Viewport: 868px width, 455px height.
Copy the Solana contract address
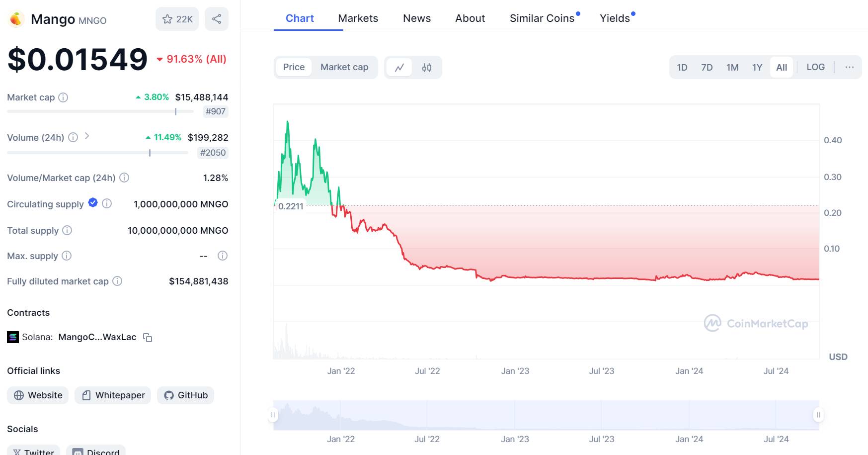coord(148,337)
